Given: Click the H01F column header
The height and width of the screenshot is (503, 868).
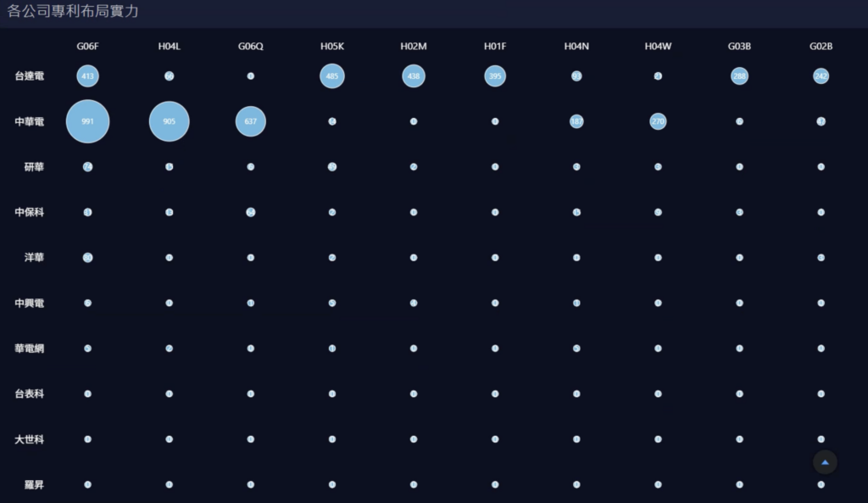Looking at the screenshot, I should (495, 46).
